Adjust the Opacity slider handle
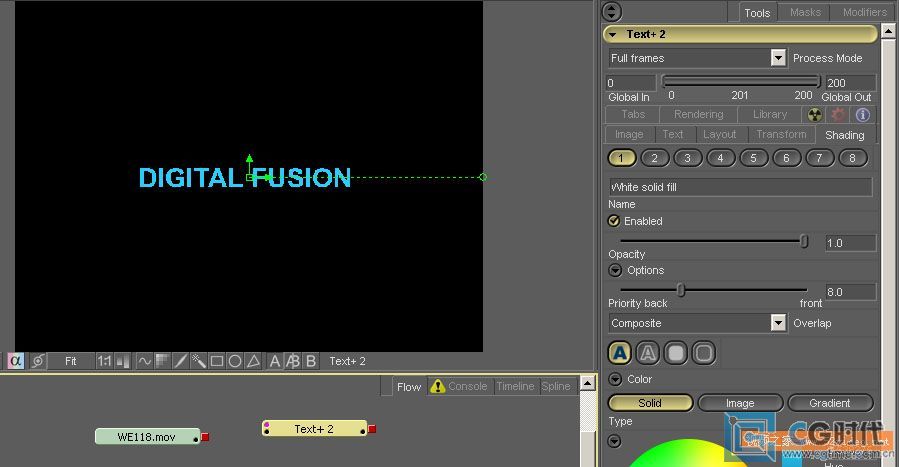 pyautogui.click(x=804, y=241)
